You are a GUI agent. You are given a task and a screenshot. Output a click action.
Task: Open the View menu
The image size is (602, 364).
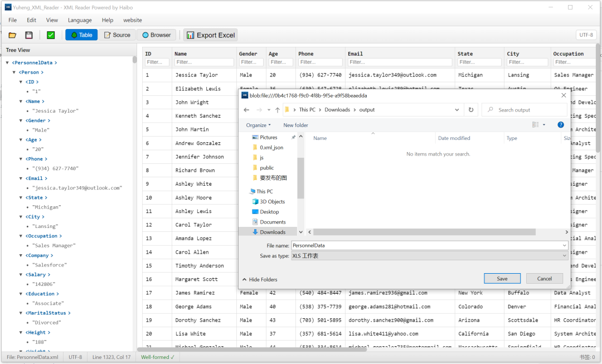(52, 20)
